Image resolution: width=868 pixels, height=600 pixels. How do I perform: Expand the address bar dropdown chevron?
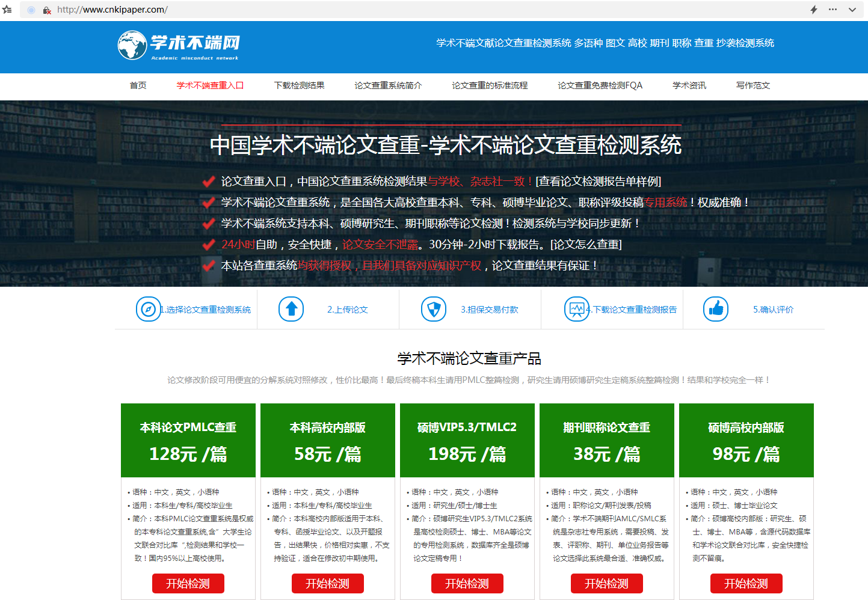click(x=852, y=10)
